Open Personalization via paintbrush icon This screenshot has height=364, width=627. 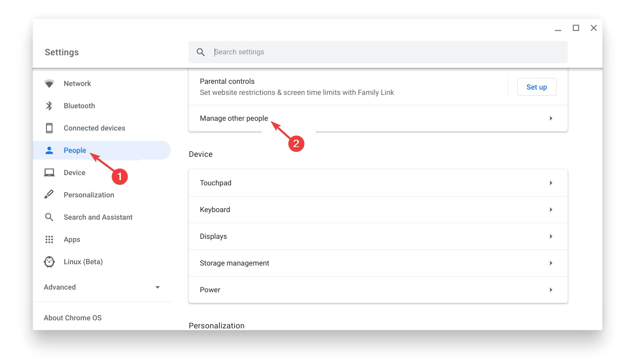pos(49,195)
